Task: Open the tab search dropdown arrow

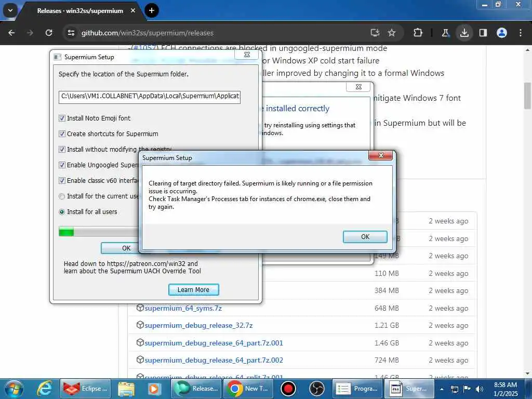Action: click(10, 10)
